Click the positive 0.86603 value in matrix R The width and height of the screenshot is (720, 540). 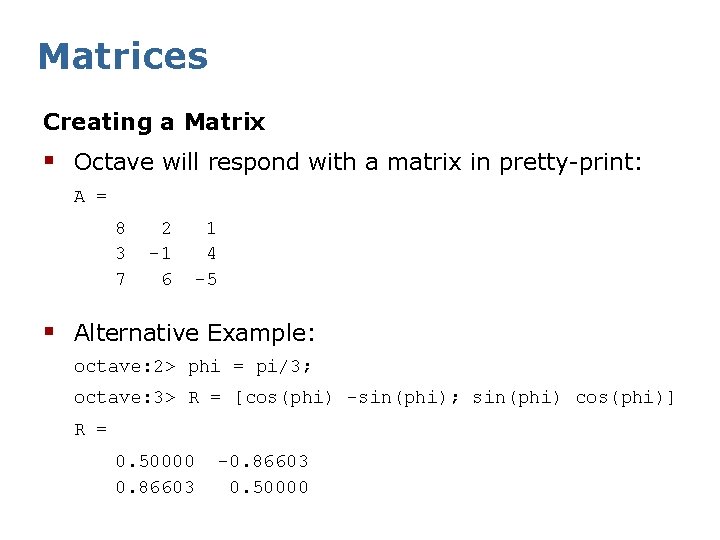155,488
